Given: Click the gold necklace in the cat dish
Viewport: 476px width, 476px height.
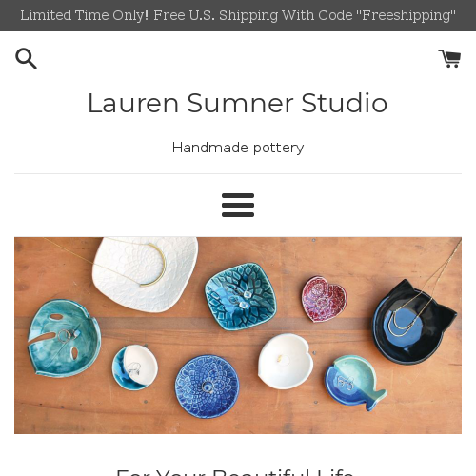Looking at the screenshot, I should pos(405,322).
